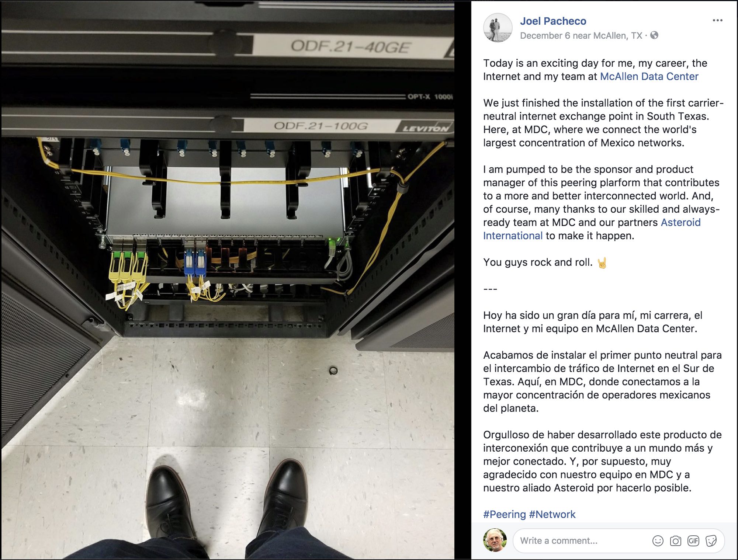Post a GIF with the GIF icon

pyautogui.click(x=693, y=541)
